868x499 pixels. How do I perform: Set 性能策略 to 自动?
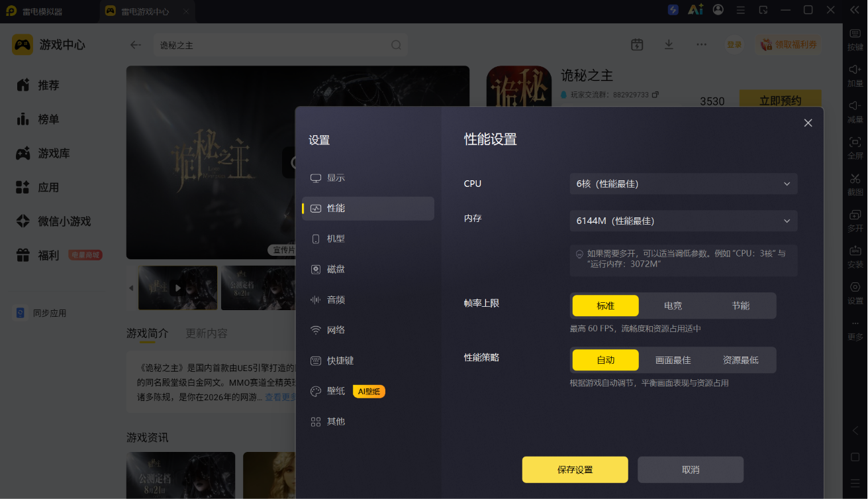(x=606, y=360)
